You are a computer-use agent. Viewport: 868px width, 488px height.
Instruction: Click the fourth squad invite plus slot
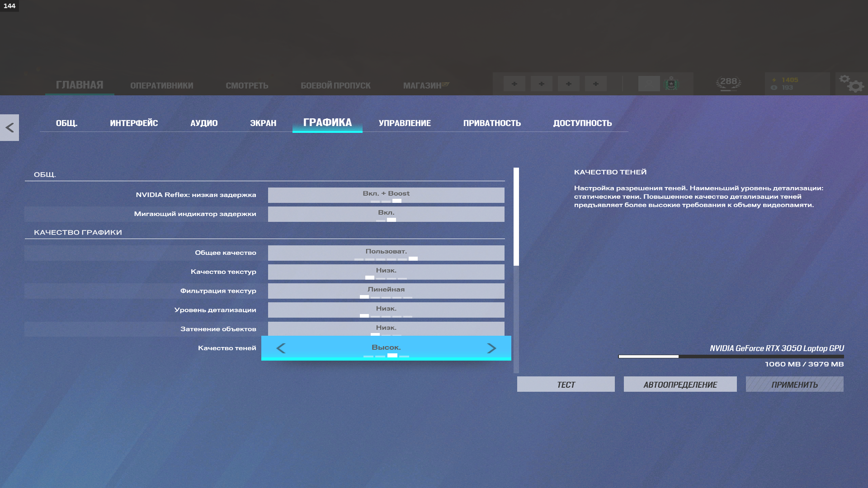[596, 84]
